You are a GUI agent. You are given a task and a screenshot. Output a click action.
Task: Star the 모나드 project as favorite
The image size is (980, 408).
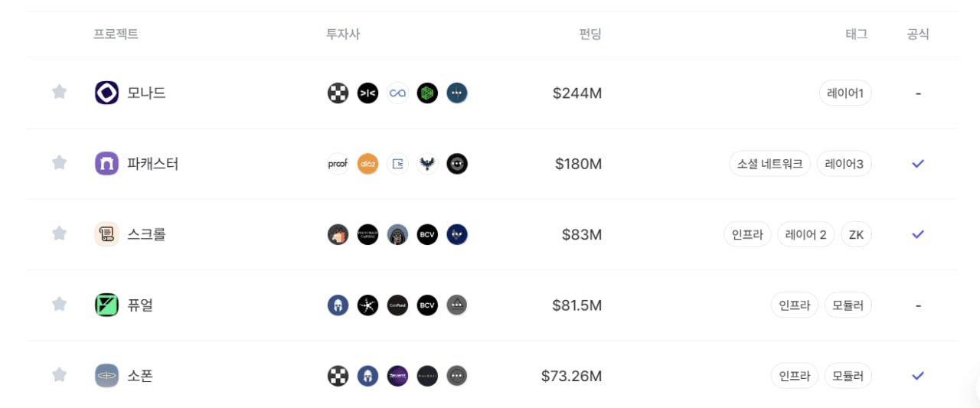[59, 92]
